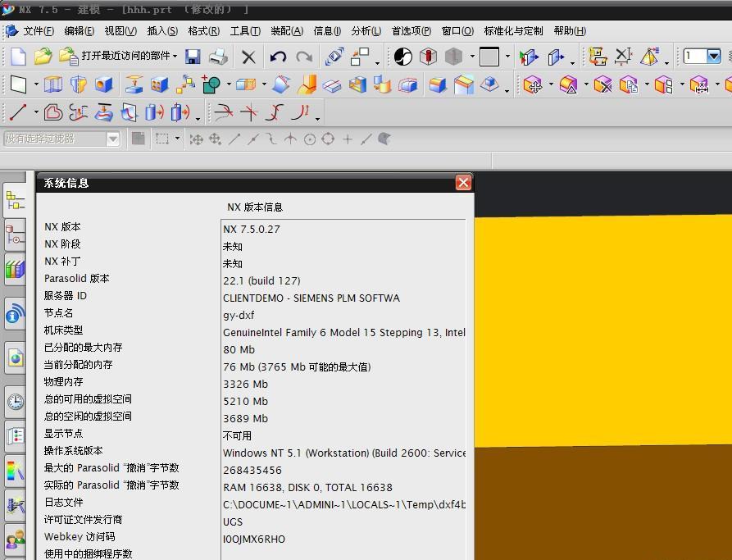The image size is (732, 560).
Task: Click the Undo arrow icon
Action: click(278, 57)
